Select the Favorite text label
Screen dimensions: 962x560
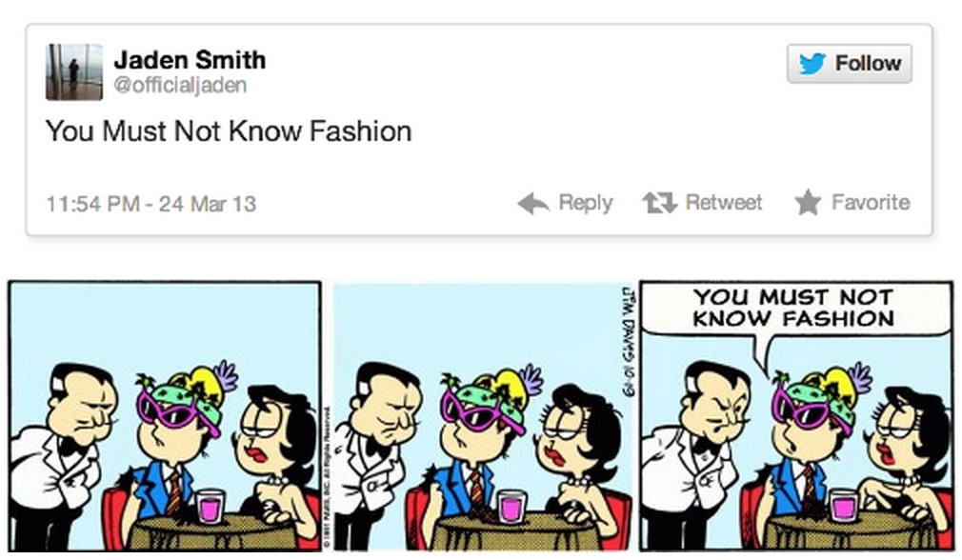(871, 203)
